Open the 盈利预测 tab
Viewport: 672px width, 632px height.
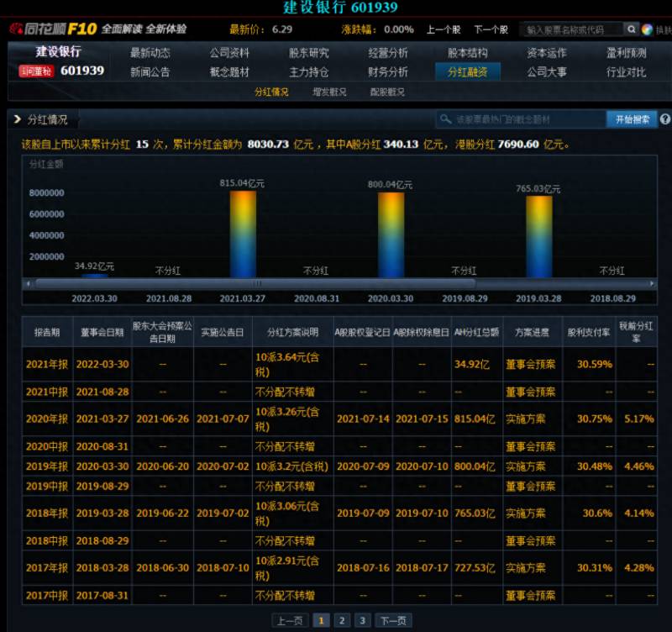(x=626, y=53)
